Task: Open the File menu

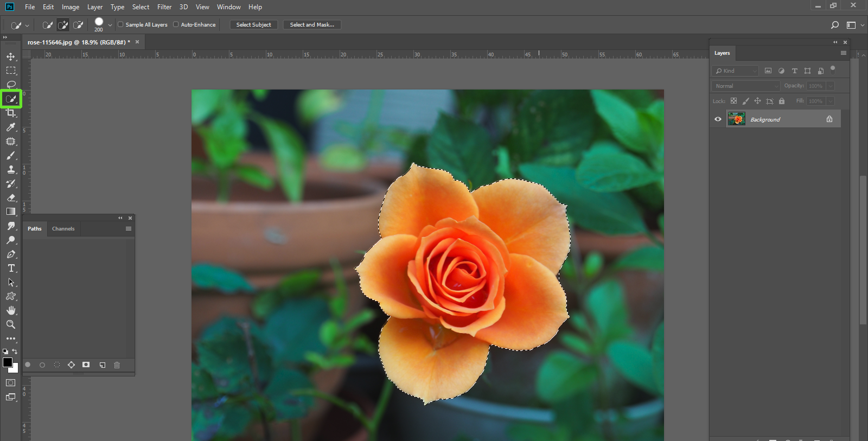Action: [30, 7]
